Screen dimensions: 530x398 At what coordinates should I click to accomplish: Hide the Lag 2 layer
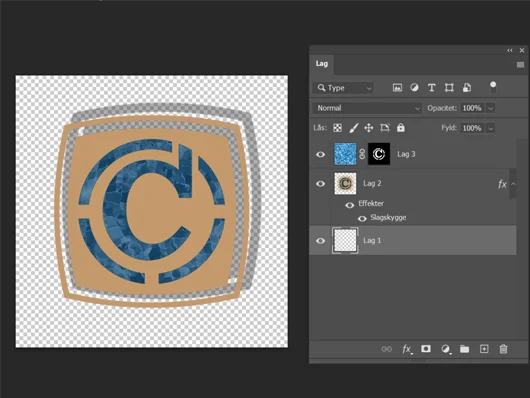320,184
